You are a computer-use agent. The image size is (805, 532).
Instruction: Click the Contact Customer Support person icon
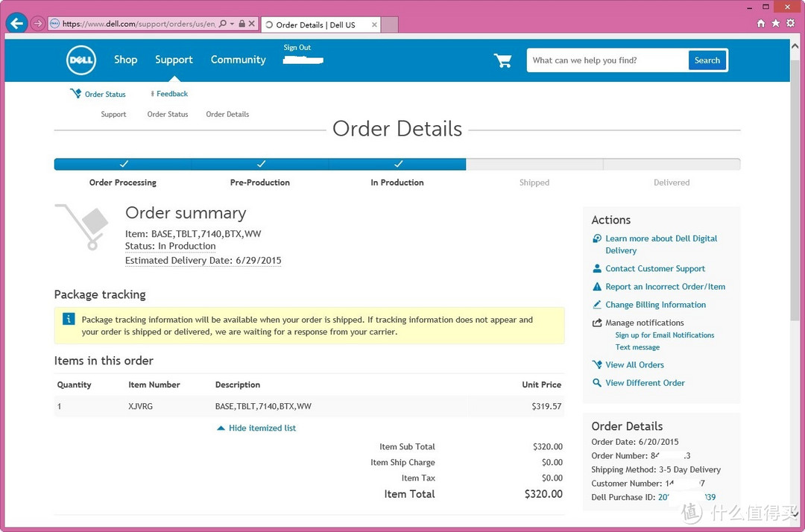(x=596, y=269)
